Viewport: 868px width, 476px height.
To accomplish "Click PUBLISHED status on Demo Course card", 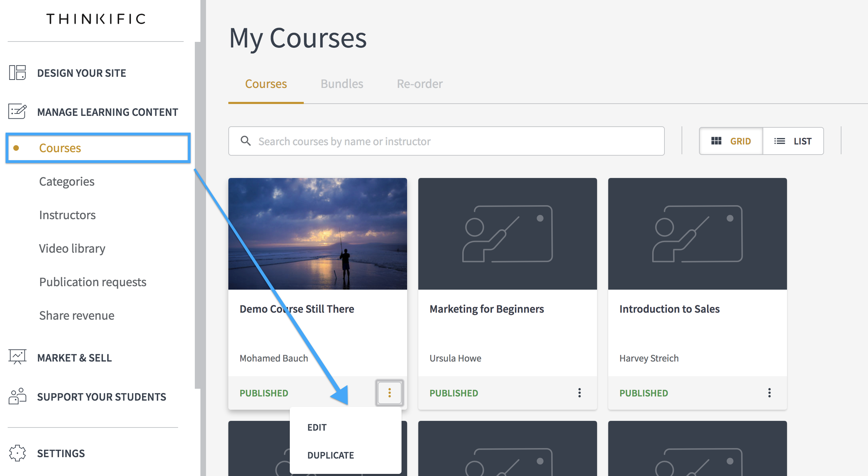I will (264, 393).
